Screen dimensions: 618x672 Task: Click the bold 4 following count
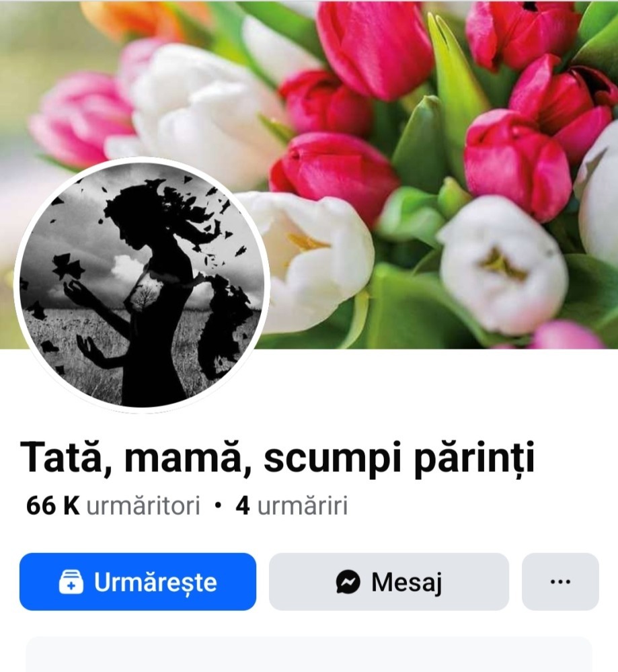(x=243, y=506)
